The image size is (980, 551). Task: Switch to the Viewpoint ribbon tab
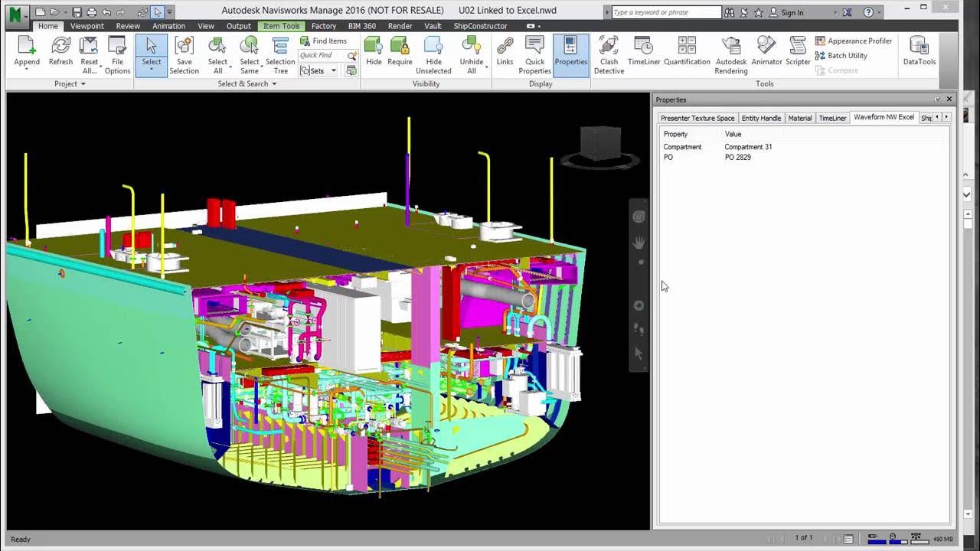click(87, 25)
